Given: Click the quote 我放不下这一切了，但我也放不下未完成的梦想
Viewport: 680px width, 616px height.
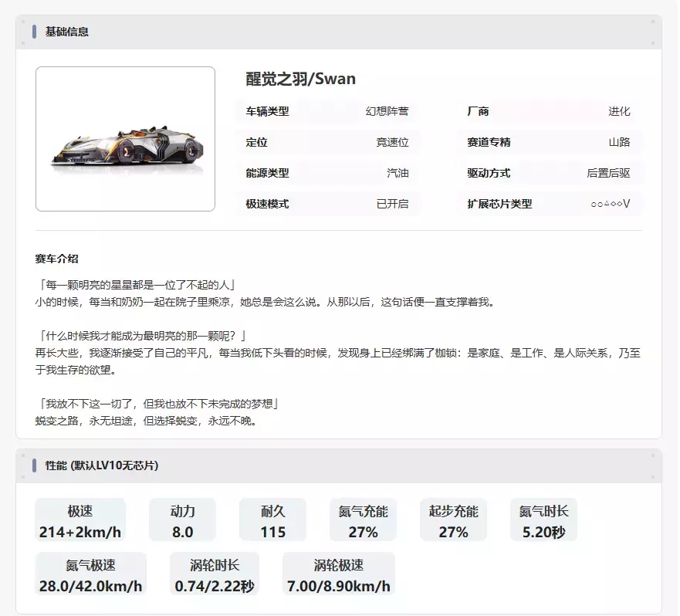Looking at the screenshot, I should (158, 404).
